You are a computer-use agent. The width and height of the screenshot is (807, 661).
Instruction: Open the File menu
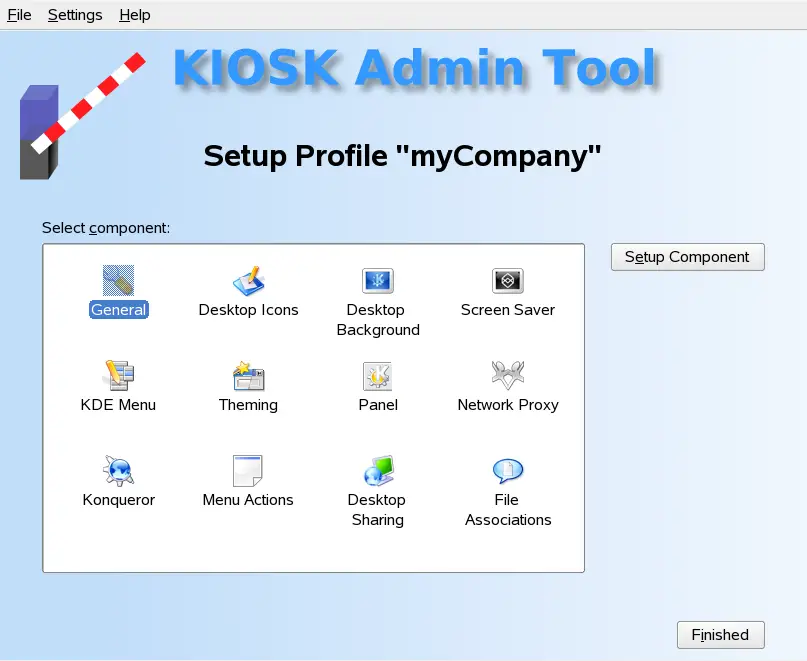(x=18, y=14)
